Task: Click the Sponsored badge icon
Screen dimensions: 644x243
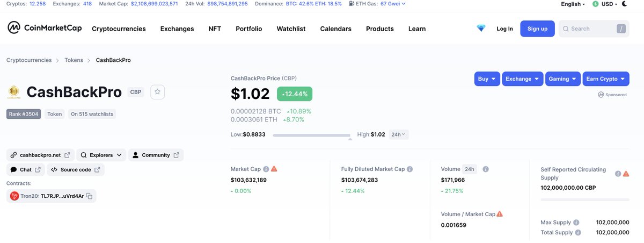Action: (601, 95)
